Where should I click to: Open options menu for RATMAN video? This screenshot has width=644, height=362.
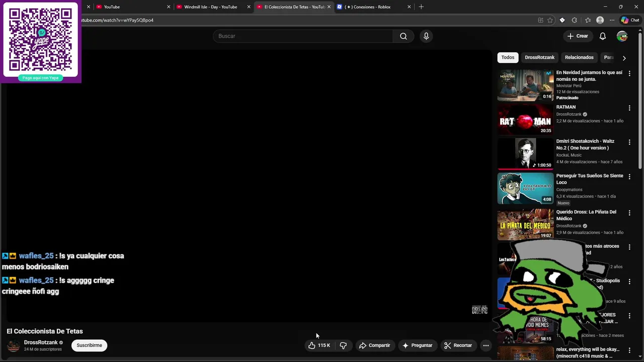click(x=629, y=108)
